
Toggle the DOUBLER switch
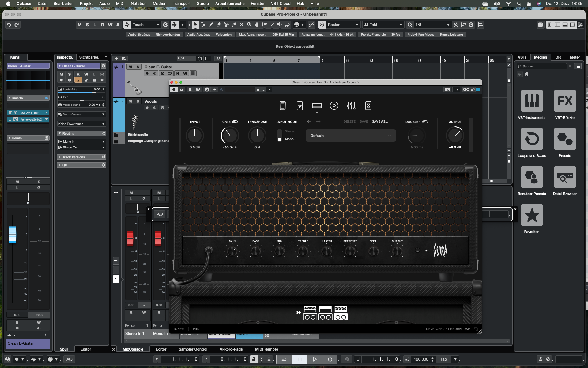[425, 122]
